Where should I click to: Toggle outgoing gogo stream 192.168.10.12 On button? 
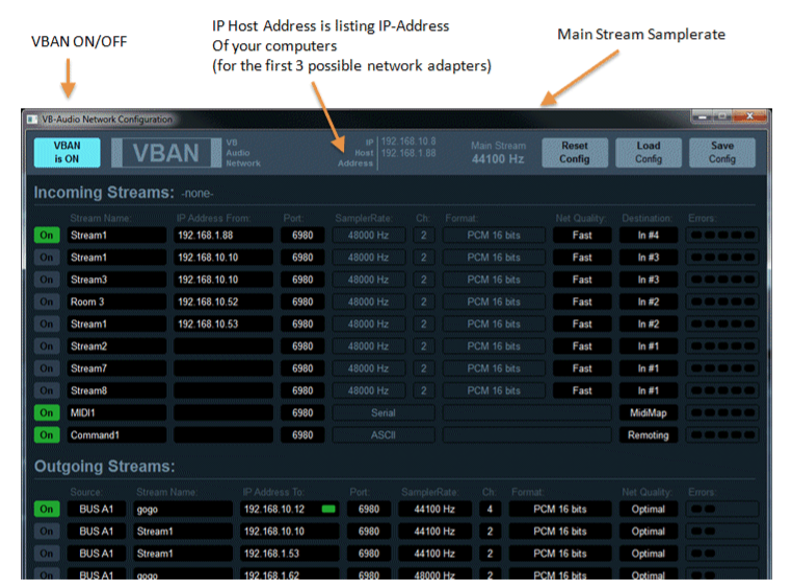pos(46,509)
